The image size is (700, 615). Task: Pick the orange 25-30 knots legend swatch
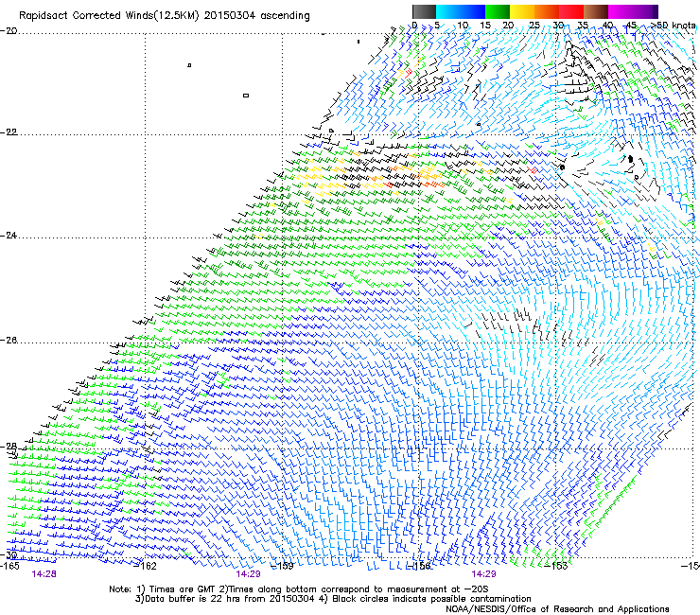(x=547, y=11)
